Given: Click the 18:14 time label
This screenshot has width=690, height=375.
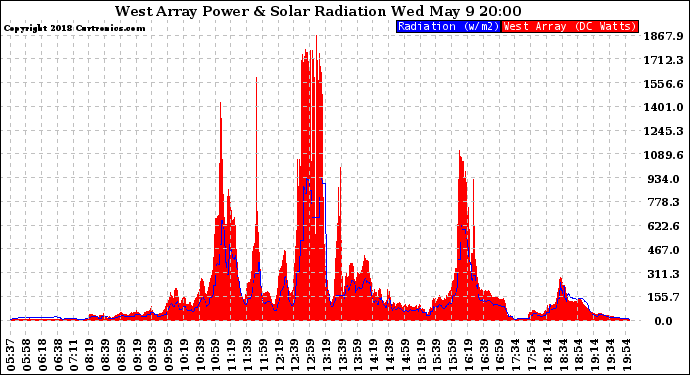Looking at the screenshot, I should 548,355.
